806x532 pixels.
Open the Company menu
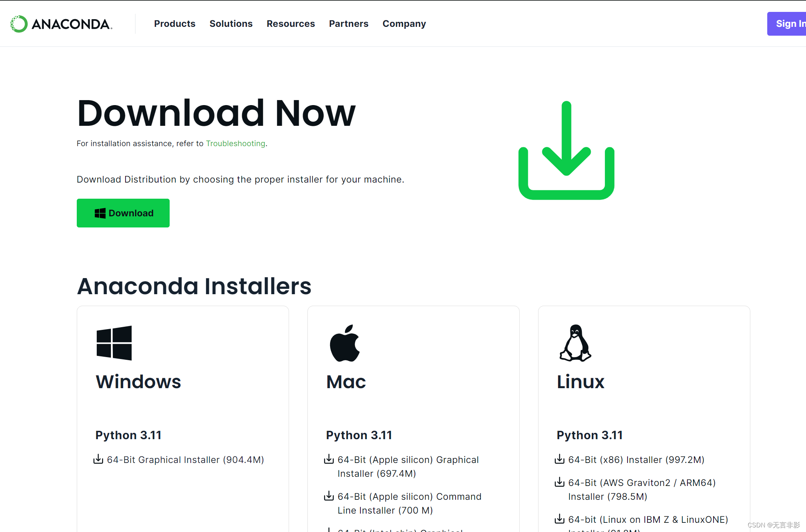pyautogui.click(x=404, y=24)
